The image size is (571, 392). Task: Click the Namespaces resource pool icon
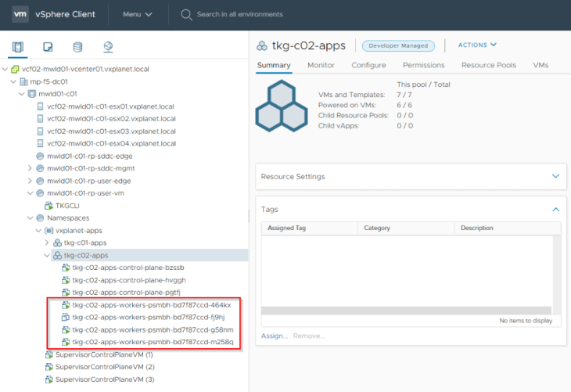pyautogui.click(x=41, y=218)
